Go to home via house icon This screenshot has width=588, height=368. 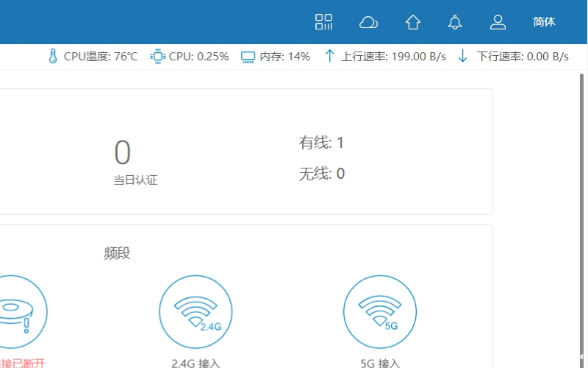point(413,22)
